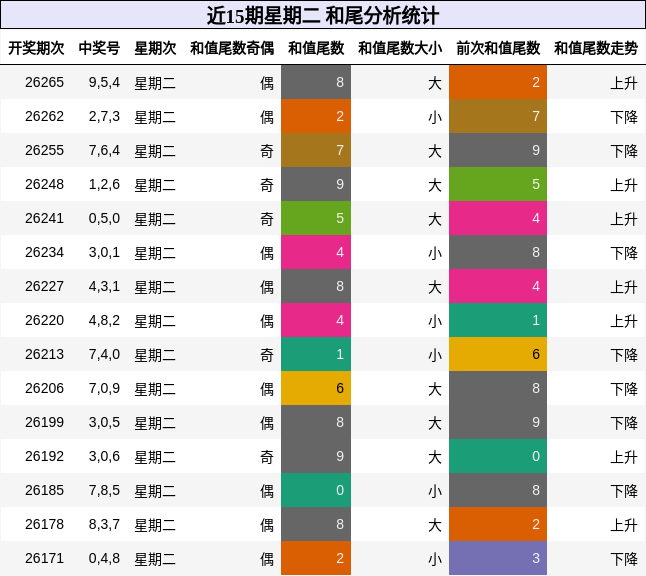Image resolution: width=646 pixels, height=576 pixels.
Task: Click the 星期次 column header
Action: [x=155, y=48]
